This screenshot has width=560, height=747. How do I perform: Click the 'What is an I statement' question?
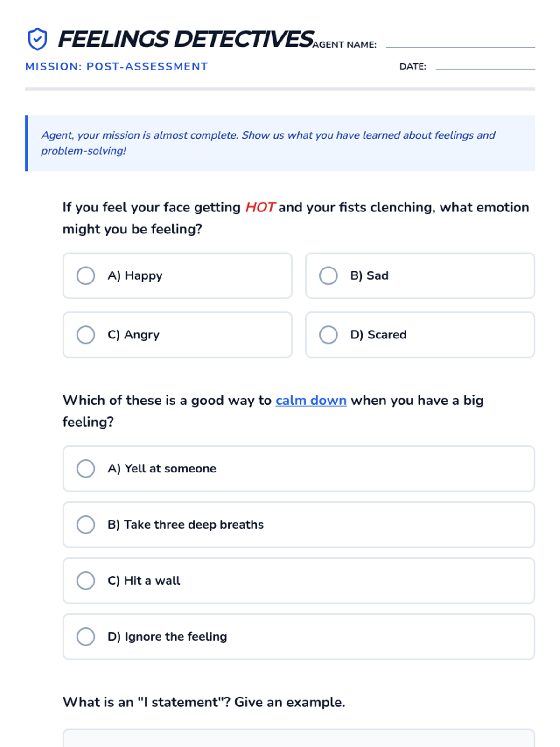(x=204, y=702)
